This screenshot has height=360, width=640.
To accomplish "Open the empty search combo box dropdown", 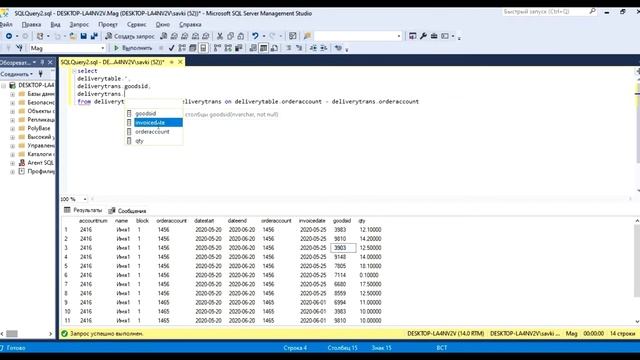I will coord(399,36).
